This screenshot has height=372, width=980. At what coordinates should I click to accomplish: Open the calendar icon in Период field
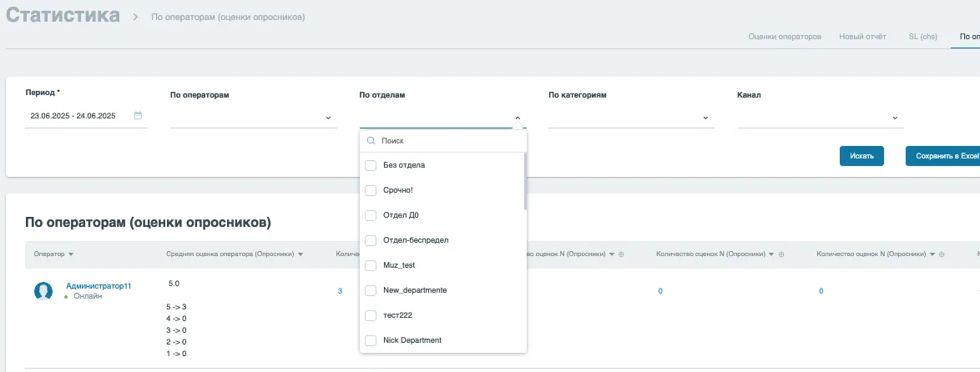point(138,116)
